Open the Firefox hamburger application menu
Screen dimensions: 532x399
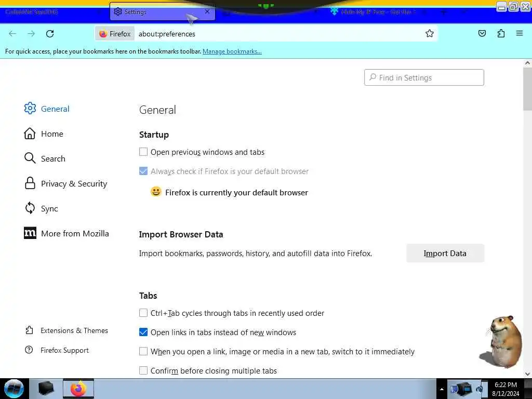pos(519,33)
